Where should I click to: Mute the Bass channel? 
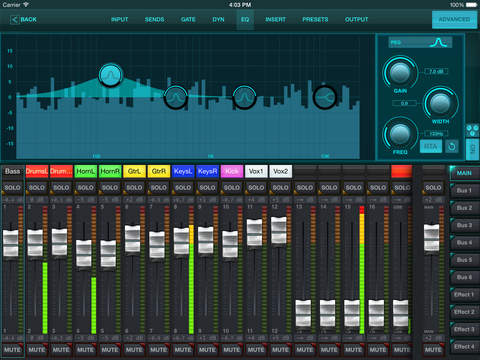(x=12, y=350)
